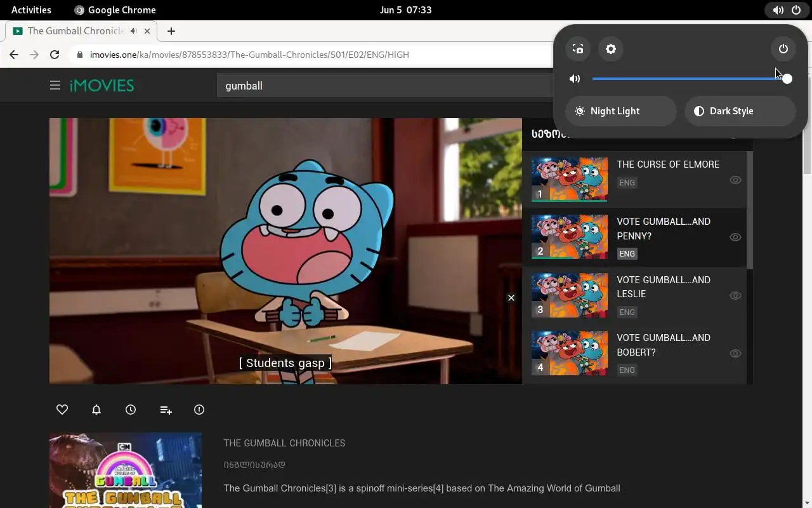Toggle watched eye for Gumball and Bobert
Screen dimensions: 812x508
coord(735,353)
